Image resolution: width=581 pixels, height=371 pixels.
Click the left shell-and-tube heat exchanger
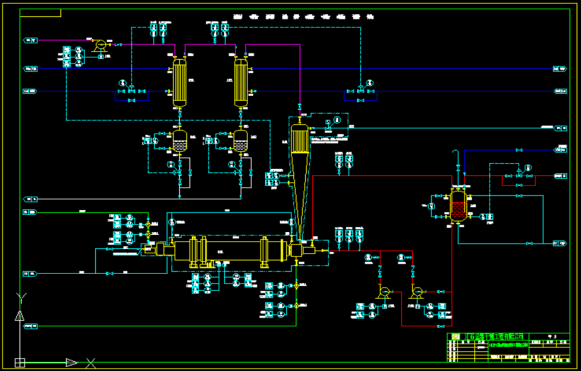coord(180,82)
